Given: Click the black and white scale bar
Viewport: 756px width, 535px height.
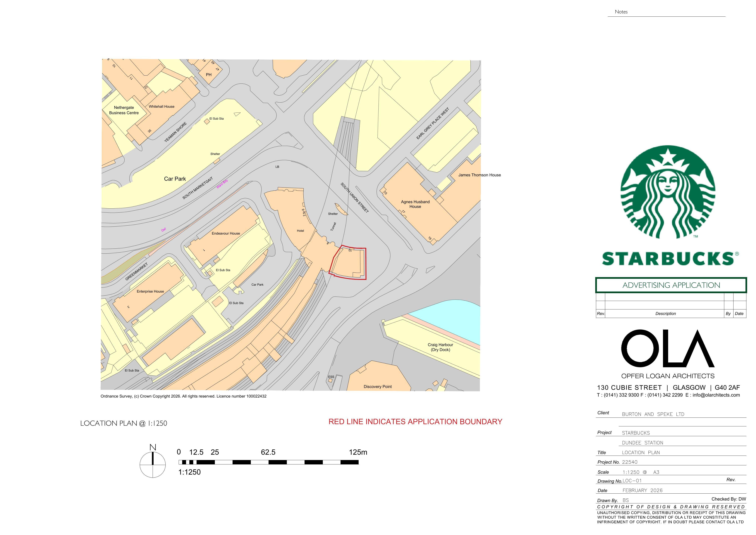Looking at the screenshot, I should [x=268, y=462].
